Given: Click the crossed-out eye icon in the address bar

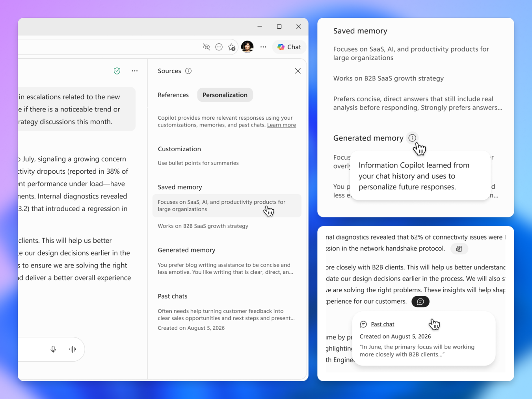Looking at the screenshot, I should (206, 47).
